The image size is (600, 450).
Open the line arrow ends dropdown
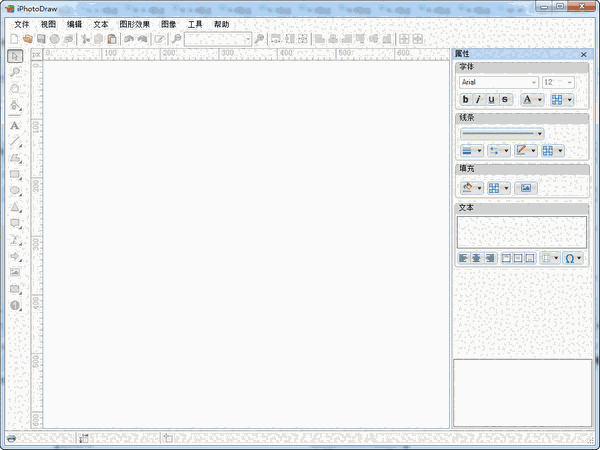point(499,151)
